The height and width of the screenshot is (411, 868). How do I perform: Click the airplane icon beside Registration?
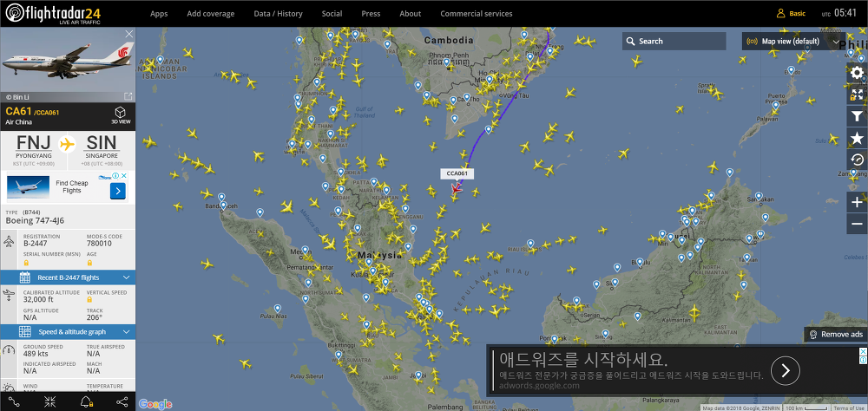pyautogui.click(x=9, y=241)
